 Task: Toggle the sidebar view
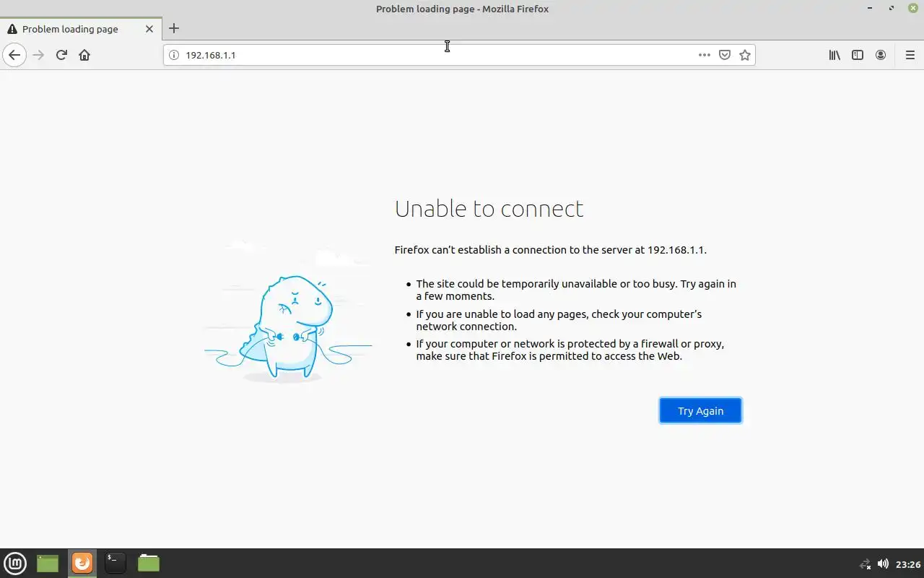tap(858, 55)
